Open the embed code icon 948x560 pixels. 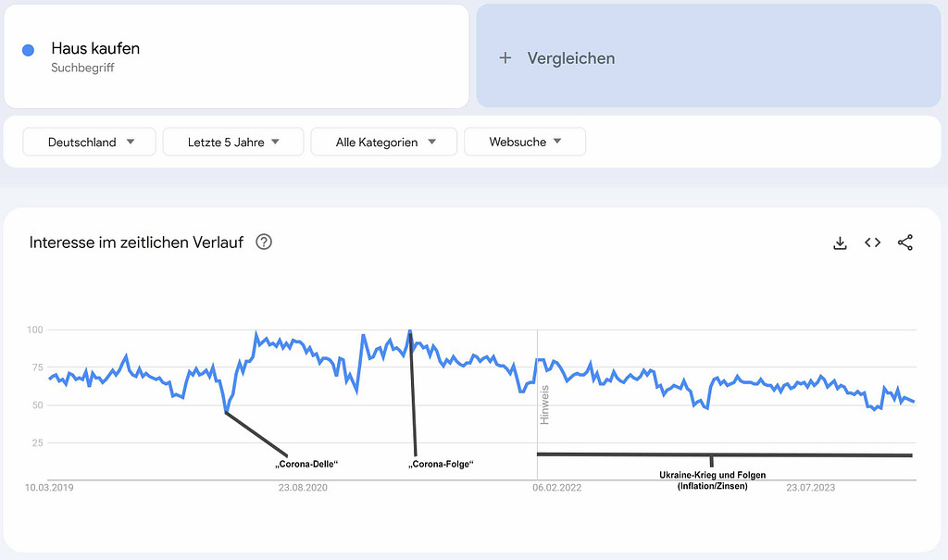[872, 243]
